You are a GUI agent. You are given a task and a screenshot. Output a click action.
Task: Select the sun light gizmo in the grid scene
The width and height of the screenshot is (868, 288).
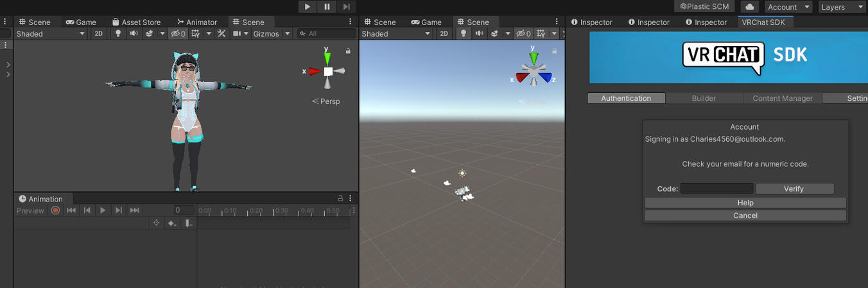point(462,173)
